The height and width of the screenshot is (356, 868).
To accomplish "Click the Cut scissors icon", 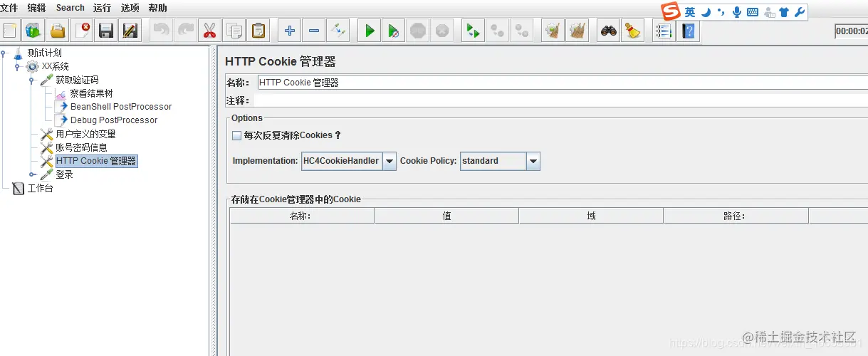I will coord(209,31).
